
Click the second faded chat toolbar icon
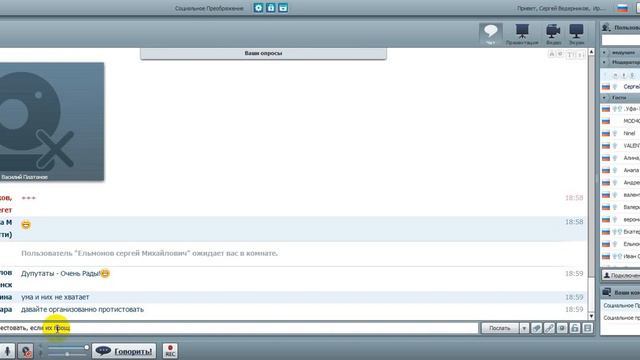point(560,54)
